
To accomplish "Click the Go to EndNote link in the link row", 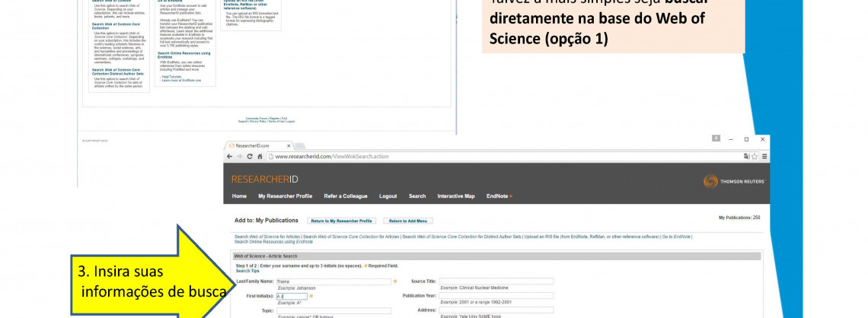I will (x=676, y=237).
